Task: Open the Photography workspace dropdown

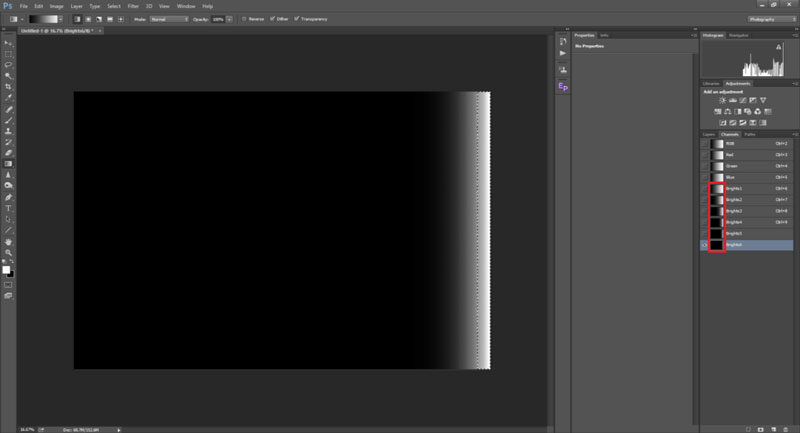Action: [771, 19]
